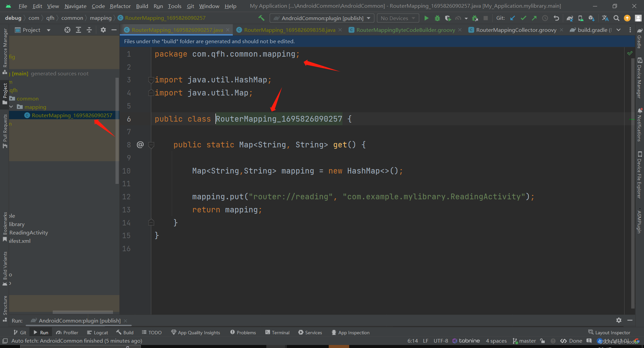Click Select Opened File target icon
Viewport: 644px width, 348px height.
pos(67,30)
